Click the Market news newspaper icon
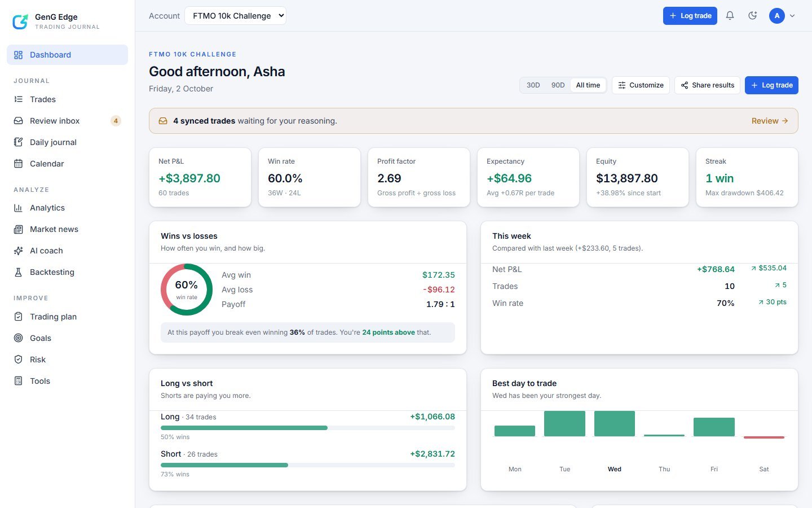Image resolution: width=812 pixels, height=508 pixels. tap(18, 229)
